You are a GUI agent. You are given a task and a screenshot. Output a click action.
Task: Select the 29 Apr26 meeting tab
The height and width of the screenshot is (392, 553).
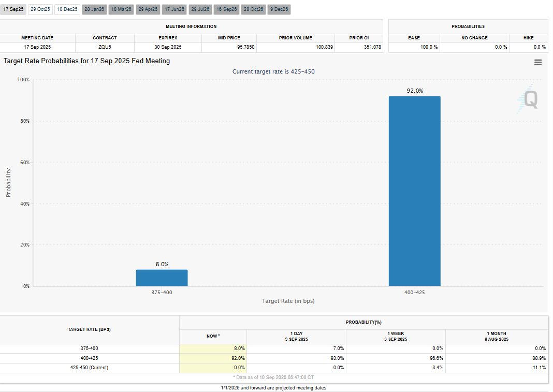pos(148,9)
